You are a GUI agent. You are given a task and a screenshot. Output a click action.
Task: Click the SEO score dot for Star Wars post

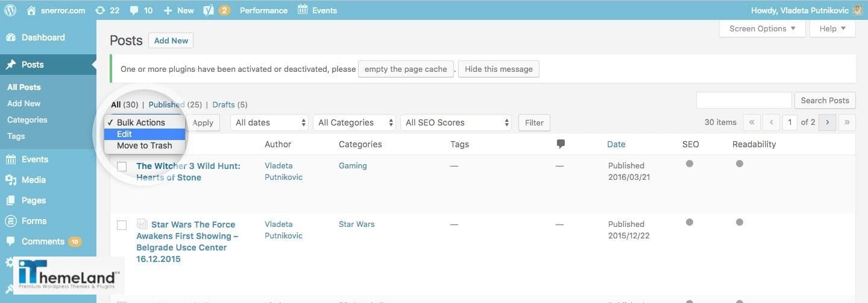pyautogui.click(x=690, y=222)
